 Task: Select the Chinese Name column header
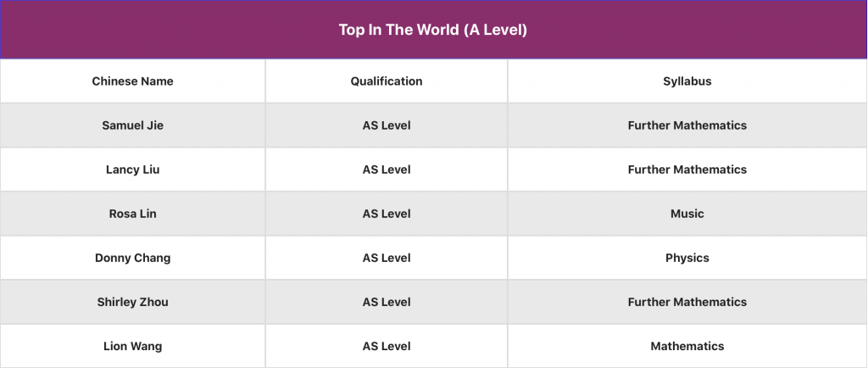pyautogui.click(x=133, y=81)
